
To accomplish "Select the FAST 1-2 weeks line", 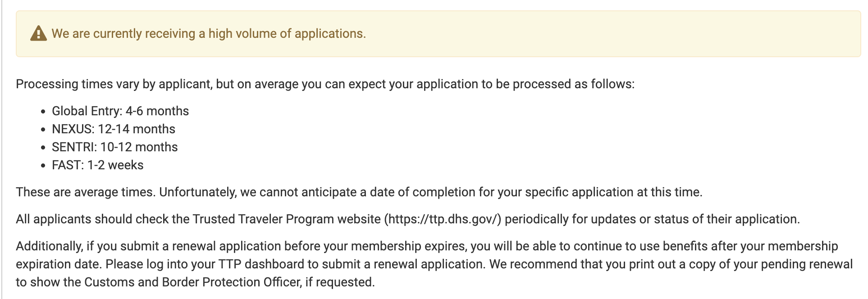I will pos(98,165).
